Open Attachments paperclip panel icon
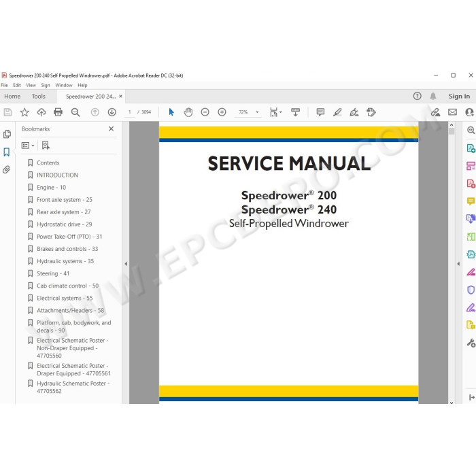This screenshot has width=476, height=476. (x=6, y=169)
